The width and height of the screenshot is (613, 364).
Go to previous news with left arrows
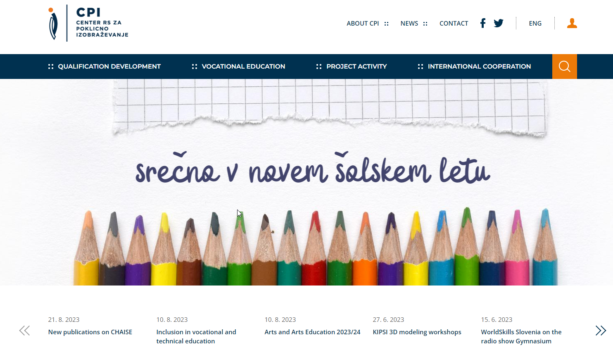(24, 331)
